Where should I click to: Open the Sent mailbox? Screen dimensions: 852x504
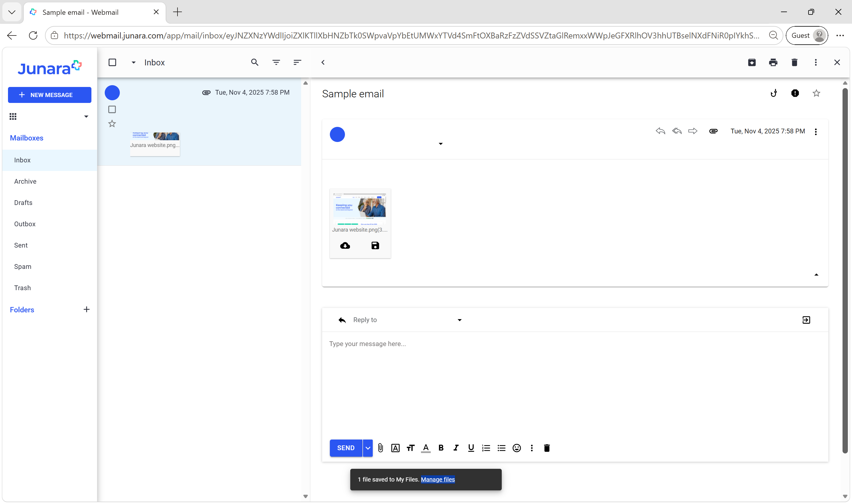[50, 245]
